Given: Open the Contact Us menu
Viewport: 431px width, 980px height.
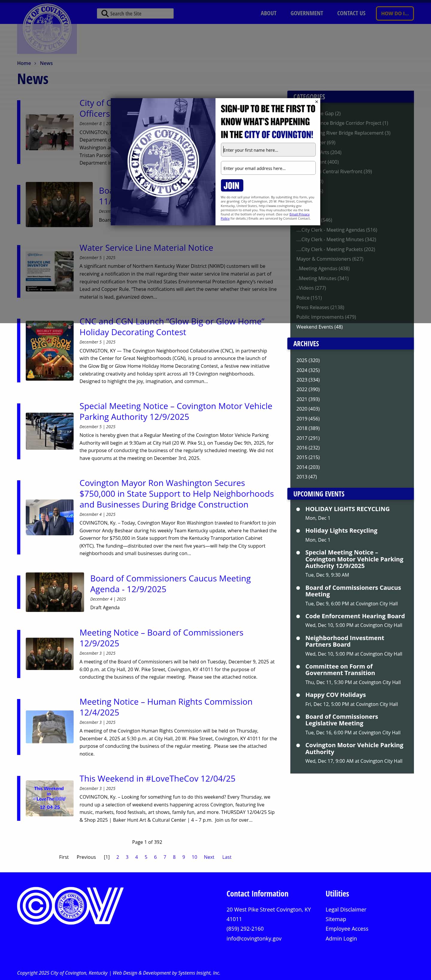Looking at the screenshot, I should pyautogui.click(x=351, y=13).
